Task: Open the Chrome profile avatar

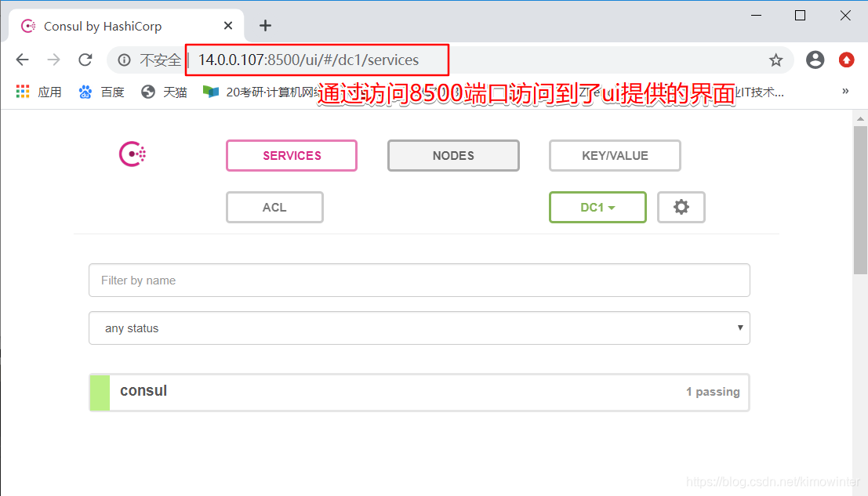Action: [x=815, y=60]
